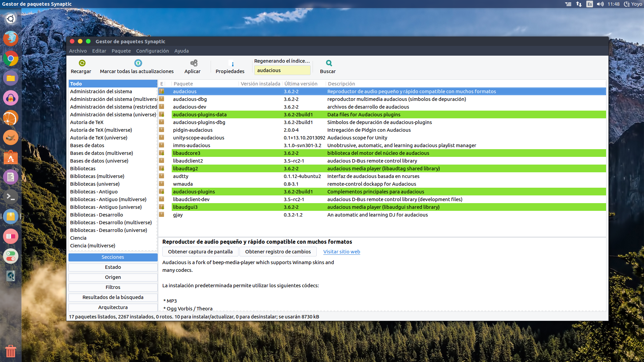Viewport: 644px width, 362px height.
Task: Click the quick filter field containing audacious
Action: 282,70
